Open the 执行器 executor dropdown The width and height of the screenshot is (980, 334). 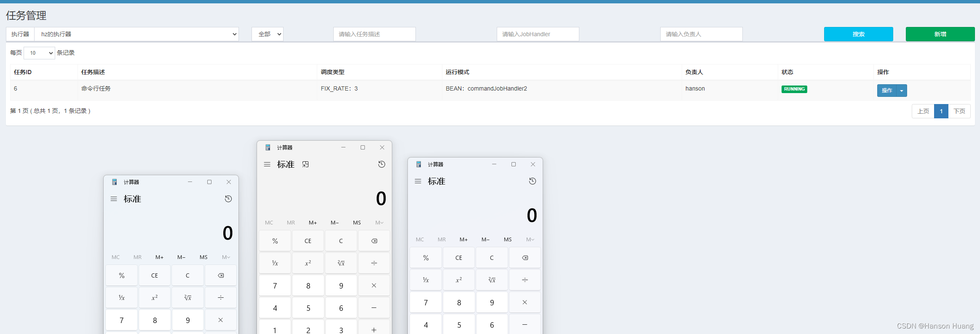(x=136, y=34)
